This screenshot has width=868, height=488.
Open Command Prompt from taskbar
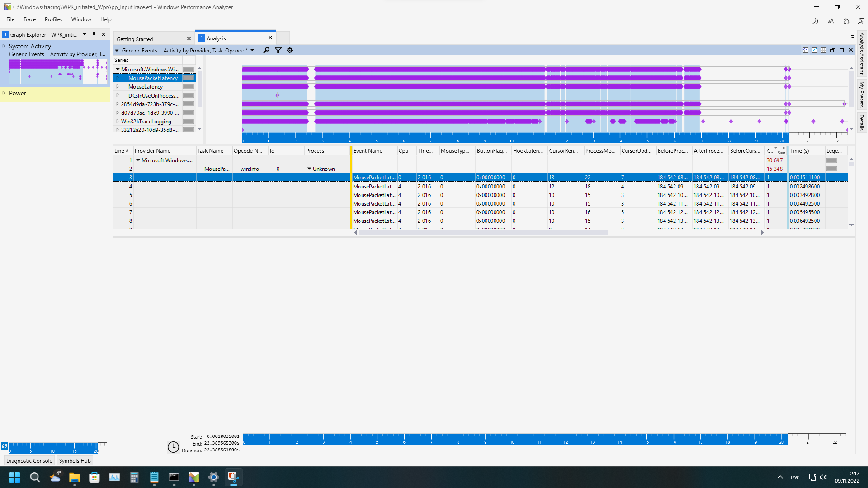174,477
